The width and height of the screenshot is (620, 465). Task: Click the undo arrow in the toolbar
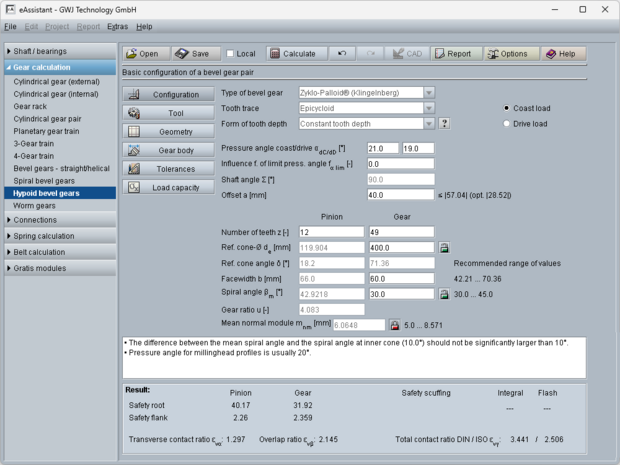(x=343, y=53)
